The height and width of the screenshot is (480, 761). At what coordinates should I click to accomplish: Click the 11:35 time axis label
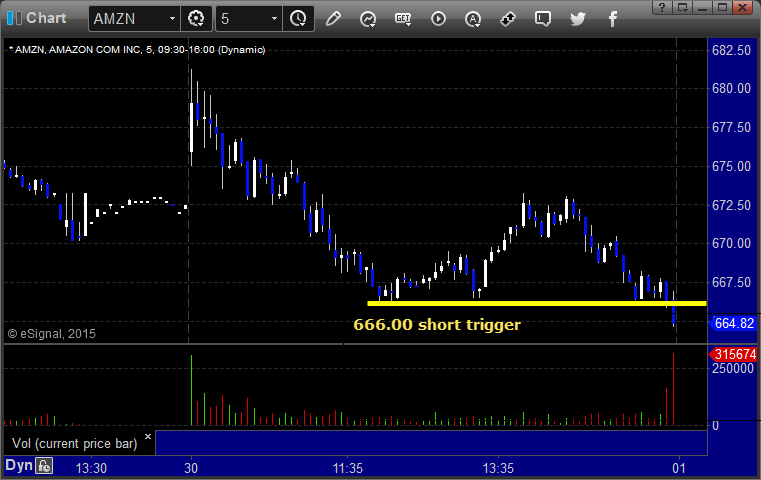347,468
